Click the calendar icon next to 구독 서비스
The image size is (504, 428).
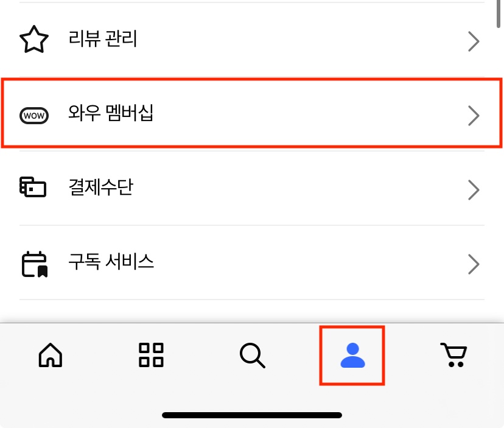[x=33, y=262]
